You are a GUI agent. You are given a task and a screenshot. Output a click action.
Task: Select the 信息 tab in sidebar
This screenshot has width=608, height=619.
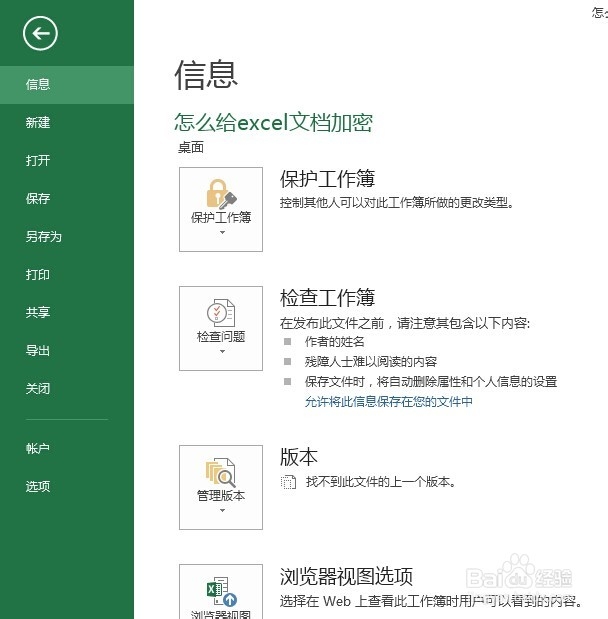pos(67,84)
